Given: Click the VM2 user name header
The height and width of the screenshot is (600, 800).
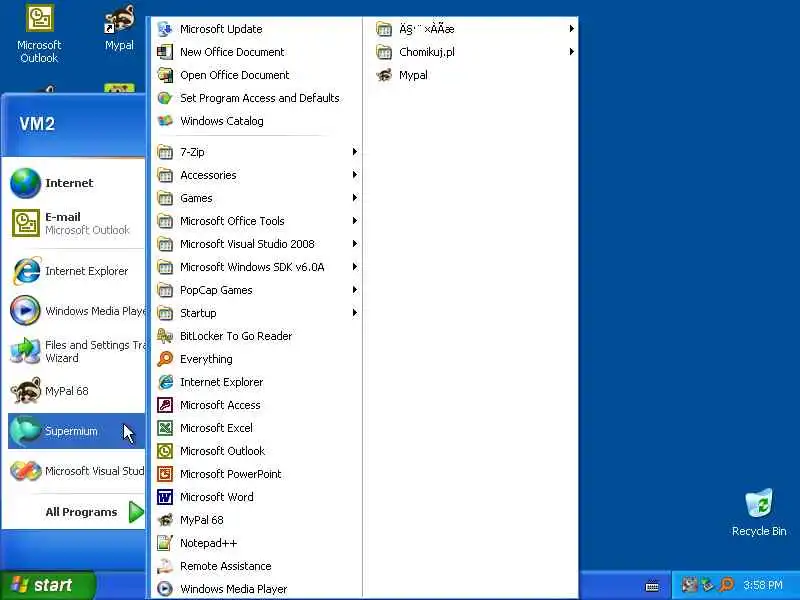Looking at the screenshot, I should (37, 123).
